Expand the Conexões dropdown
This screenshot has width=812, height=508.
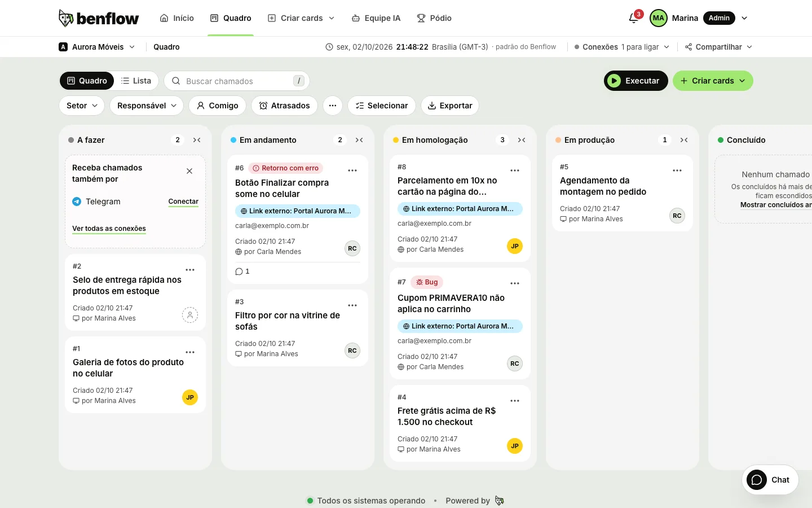point(622,47)
